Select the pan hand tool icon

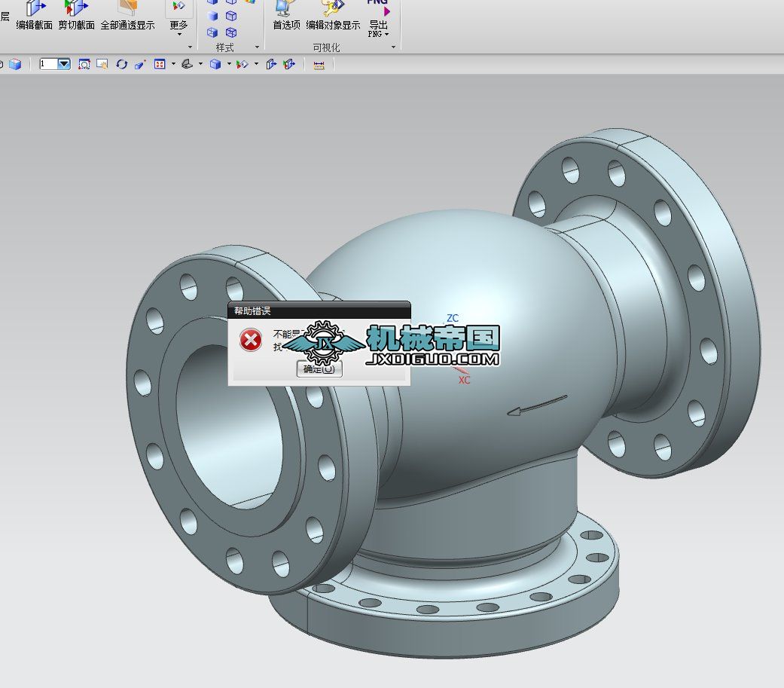coord(102,65)
